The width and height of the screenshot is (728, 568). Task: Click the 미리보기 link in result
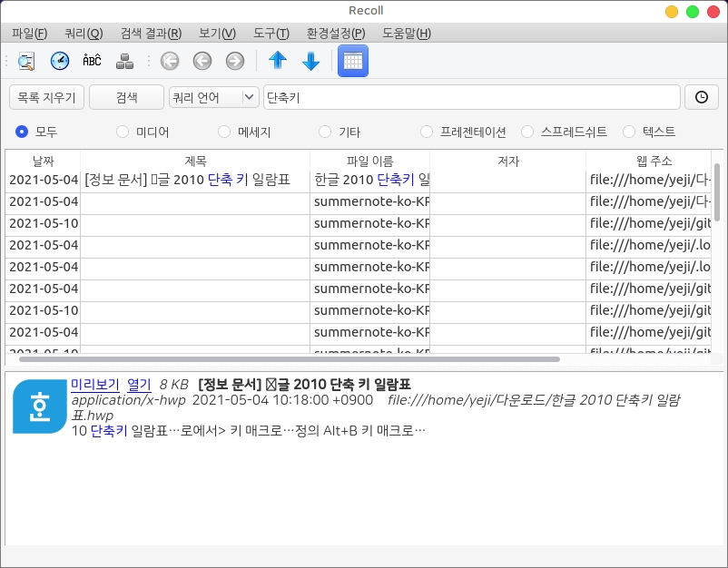coord(95,384)
